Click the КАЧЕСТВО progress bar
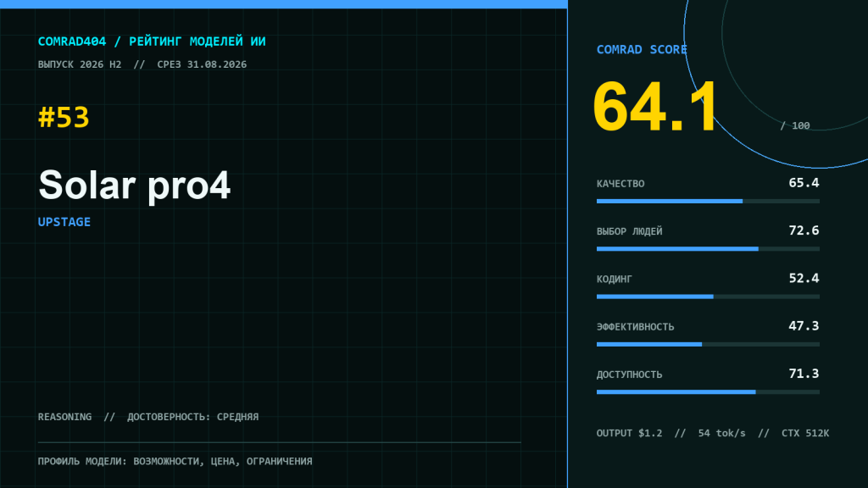This screenshot has width=868, height=488. (x=708, y=202)
